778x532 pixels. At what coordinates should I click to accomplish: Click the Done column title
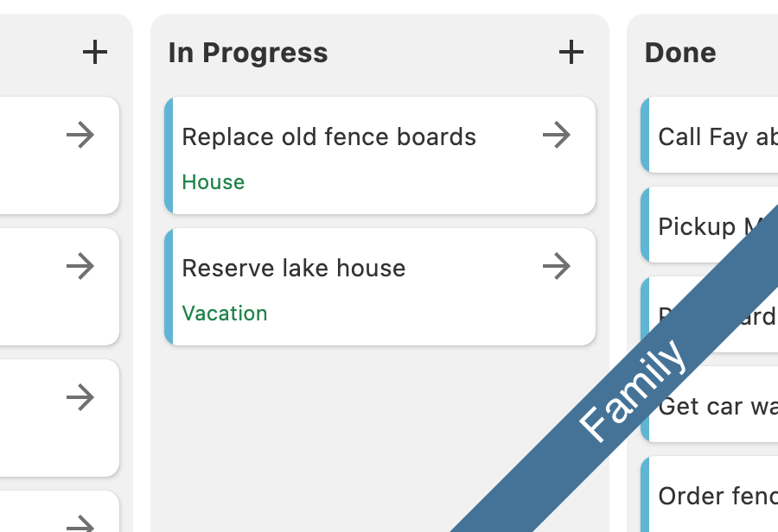679,52
